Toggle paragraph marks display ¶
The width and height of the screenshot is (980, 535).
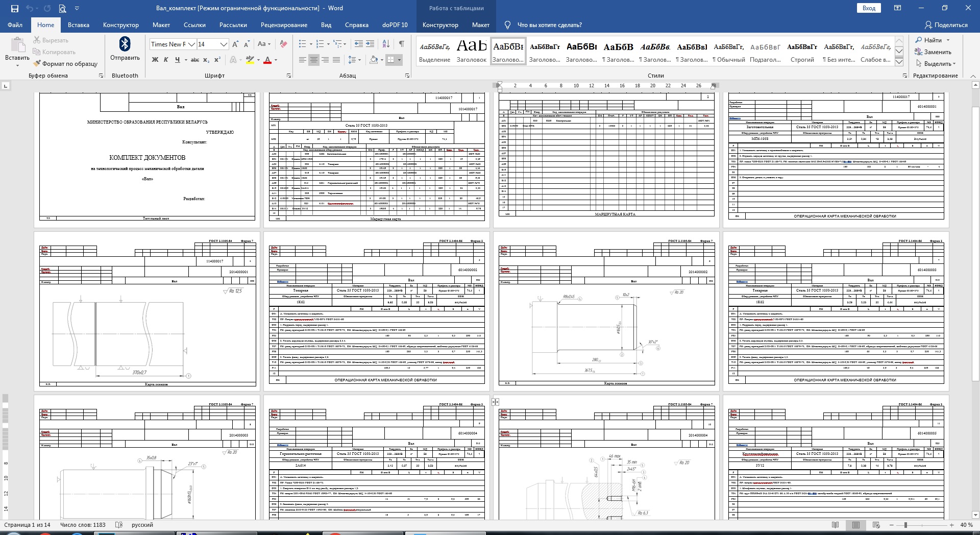(x=402, y=44)
